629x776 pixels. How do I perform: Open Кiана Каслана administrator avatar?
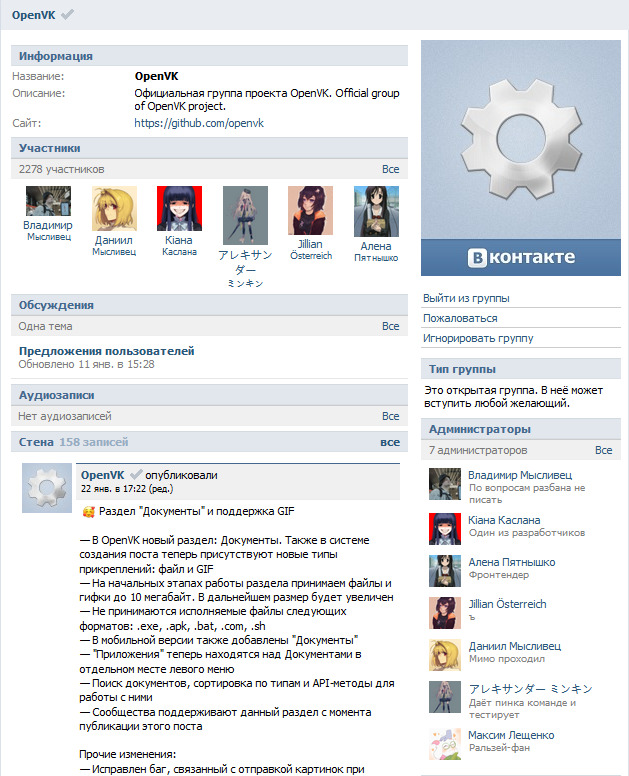click(444, 529)
